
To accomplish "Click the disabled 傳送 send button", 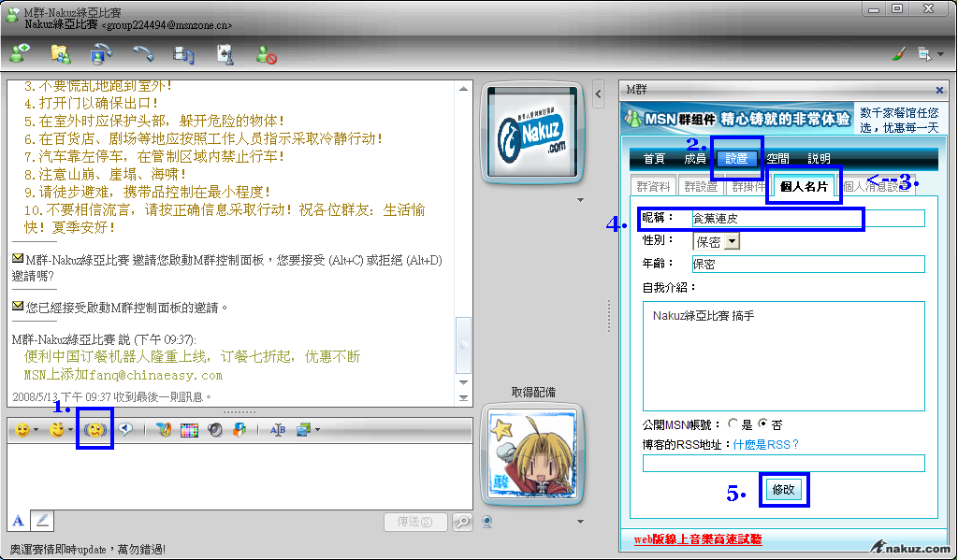I will [x=415, y=522].
